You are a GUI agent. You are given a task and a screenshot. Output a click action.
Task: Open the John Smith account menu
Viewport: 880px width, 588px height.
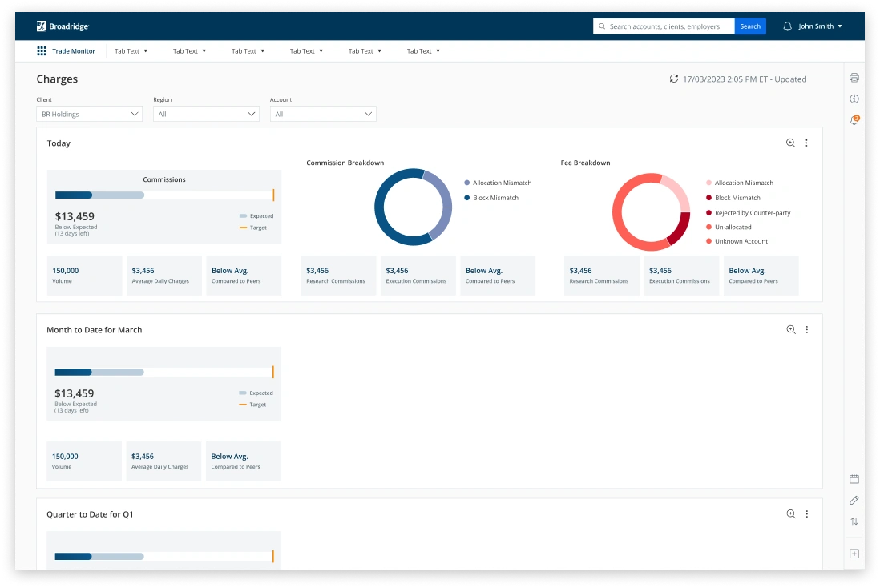click(x=815, y=26)
